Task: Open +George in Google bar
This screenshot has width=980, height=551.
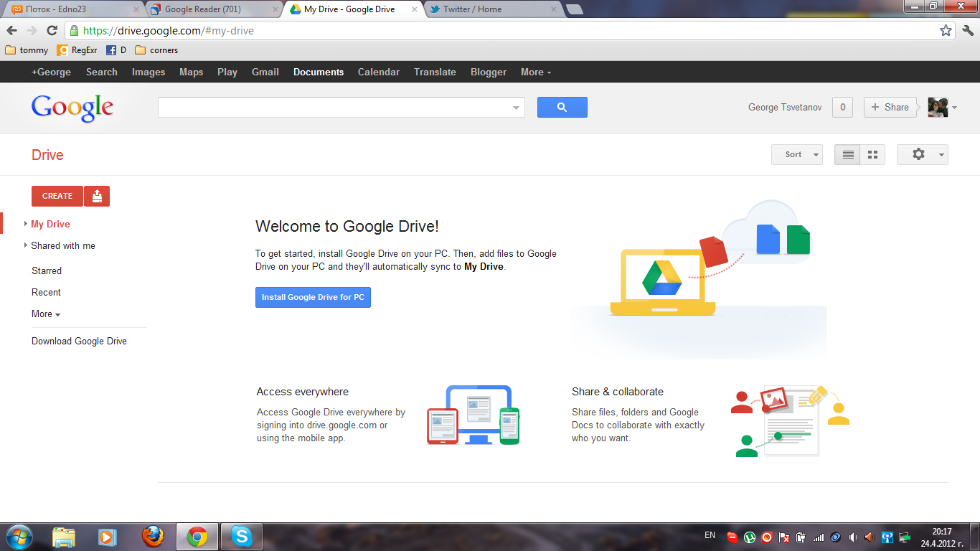Action: pyautogui.click(x=51, y=72)
